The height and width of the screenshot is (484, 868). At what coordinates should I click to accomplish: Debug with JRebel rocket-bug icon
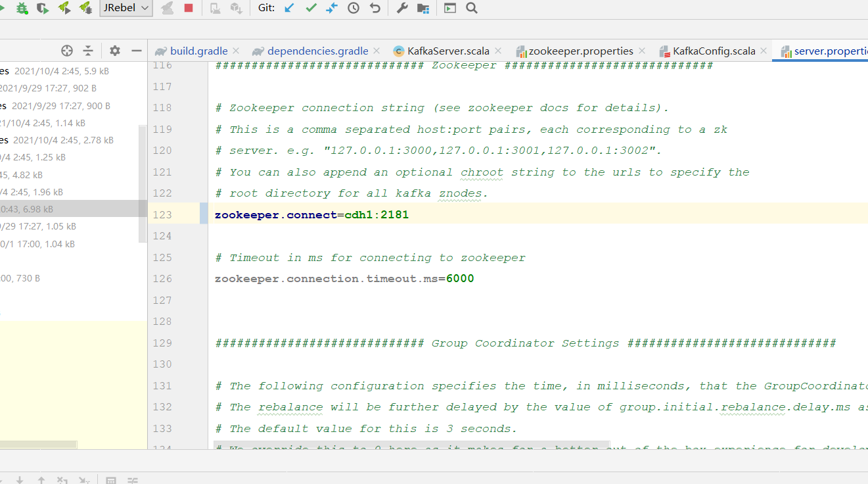(x=85, y=8)
